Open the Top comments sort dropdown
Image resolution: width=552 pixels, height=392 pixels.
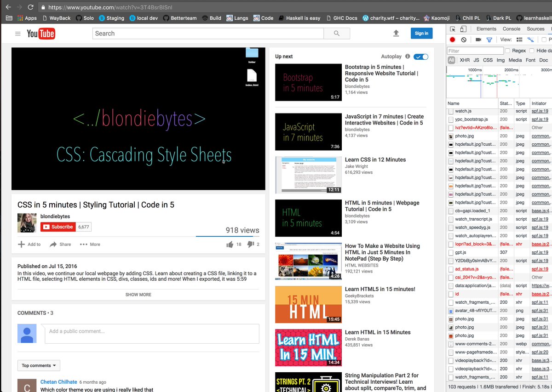click(x=39, y=366)
